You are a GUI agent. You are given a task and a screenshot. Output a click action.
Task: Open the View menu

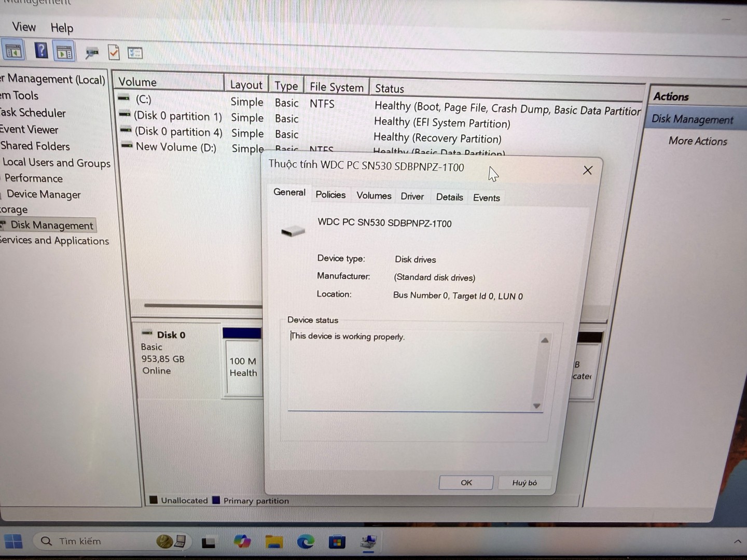tap(24, 27)
